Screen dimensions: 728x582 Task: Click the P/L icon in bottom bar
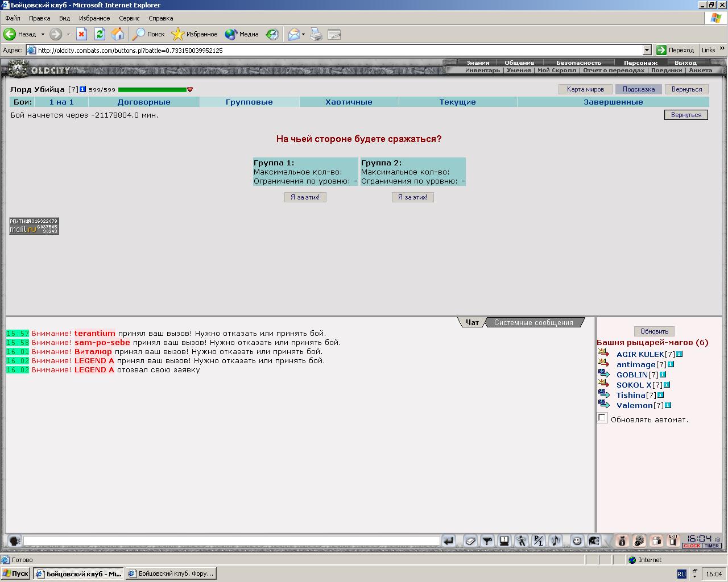(539, 541)
